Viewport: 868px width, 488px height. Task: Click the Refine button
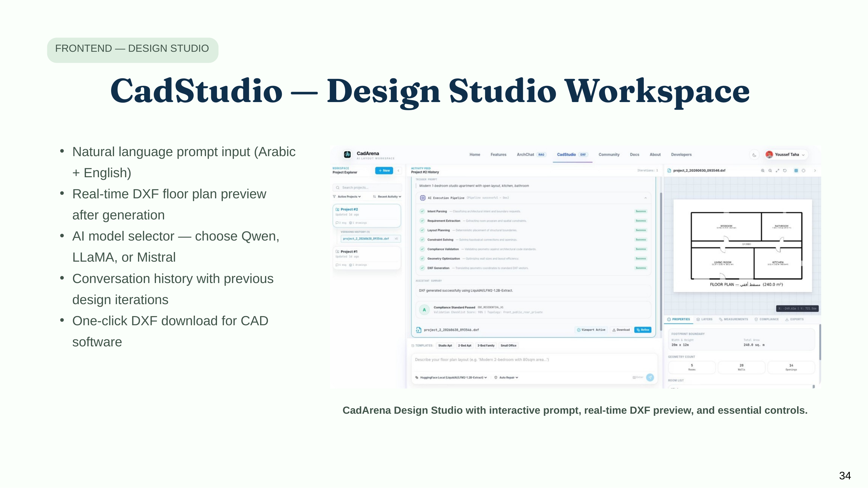pos(643,330)
